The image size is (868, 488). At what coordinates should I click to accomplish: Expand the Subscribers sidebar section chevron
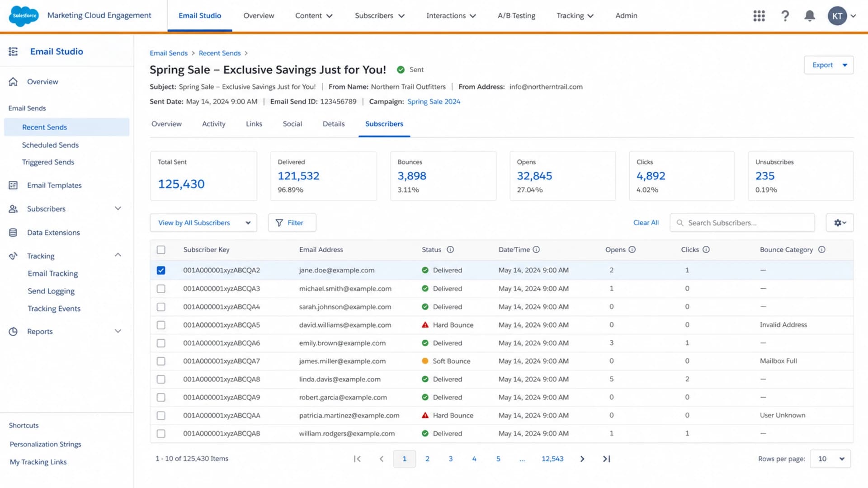118,209
